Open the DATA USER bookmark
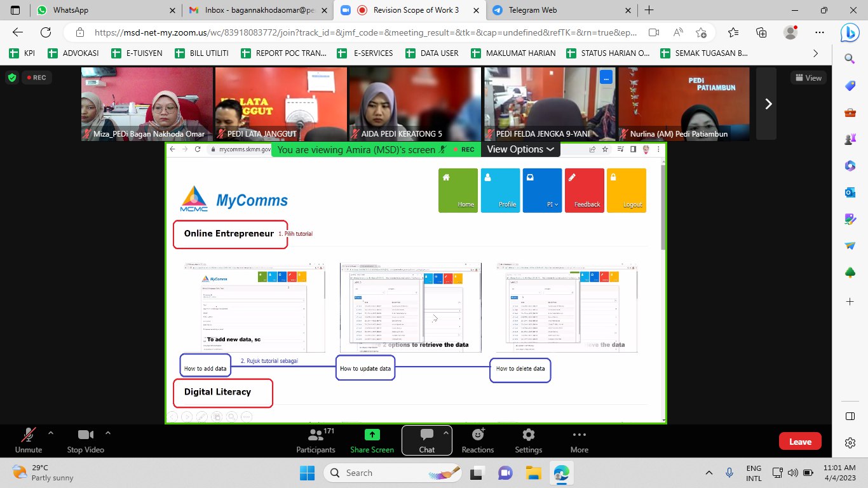 coord(431,53)
